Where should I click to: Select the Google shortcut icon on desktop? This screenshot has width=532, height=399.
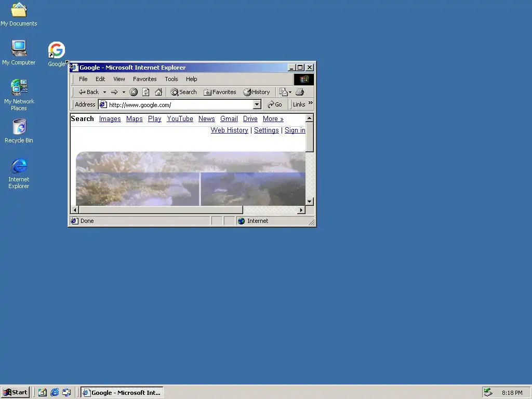(56, 54)
